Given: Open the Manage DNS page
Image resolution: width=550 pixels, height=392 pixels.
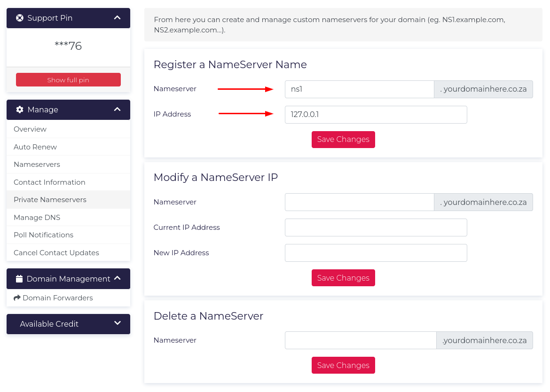Looking at the screenshot, I should (x=37, y=218).
